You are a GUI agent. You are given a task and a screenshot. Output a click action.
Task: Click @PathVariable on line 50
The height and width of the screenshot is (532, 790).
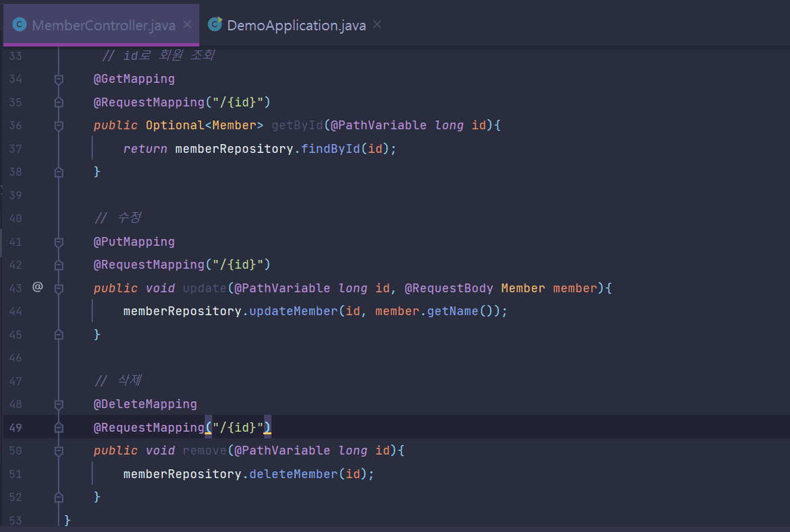click(x=282, y=451)
